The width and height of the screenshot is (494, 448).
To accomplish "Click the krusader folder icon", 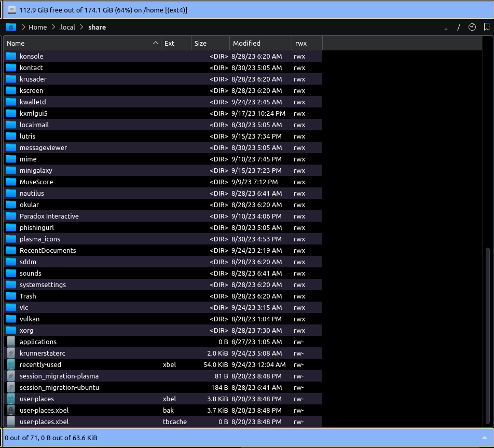I will pyautogui.click(x=11, y=79).
